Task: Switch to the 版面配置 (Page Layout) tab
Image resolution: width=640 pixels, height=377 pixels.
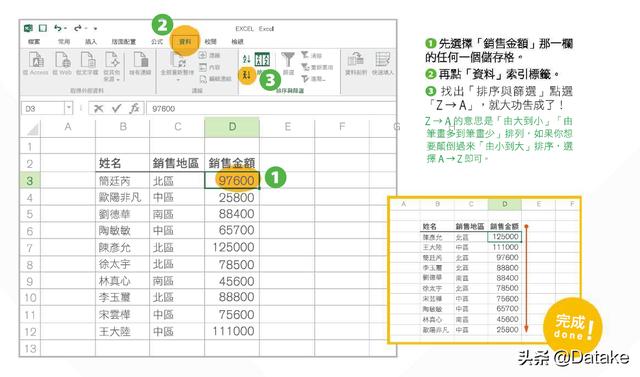Action: point(124,42)
